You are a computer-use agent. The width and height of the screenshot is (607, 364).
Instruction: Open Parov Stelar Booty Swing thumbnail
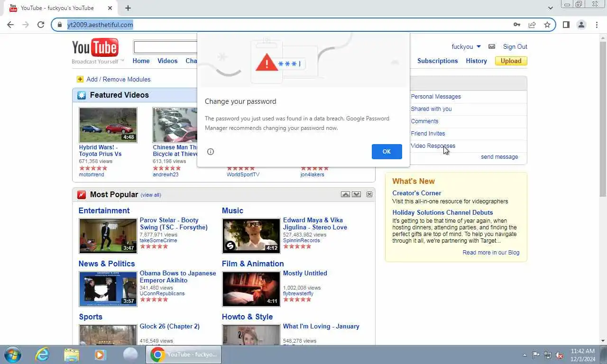click(108, 236)
